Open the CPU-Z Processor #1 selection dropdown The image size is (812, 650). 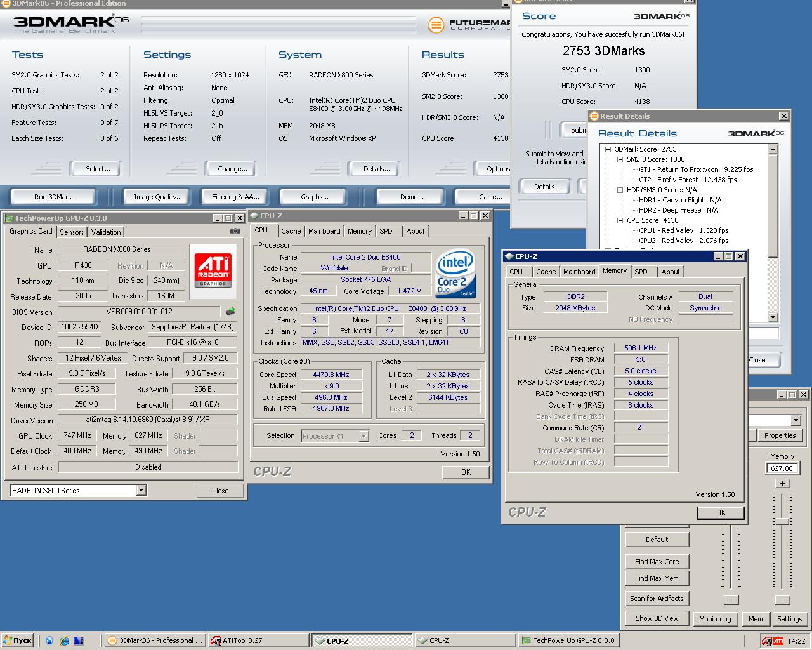click(363, 435)
